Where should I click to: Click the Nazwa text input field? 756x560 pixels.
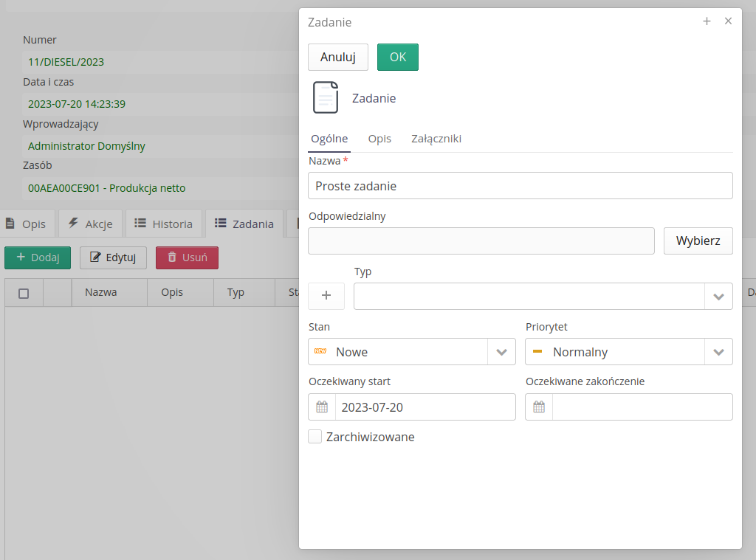tap(520, 186)
